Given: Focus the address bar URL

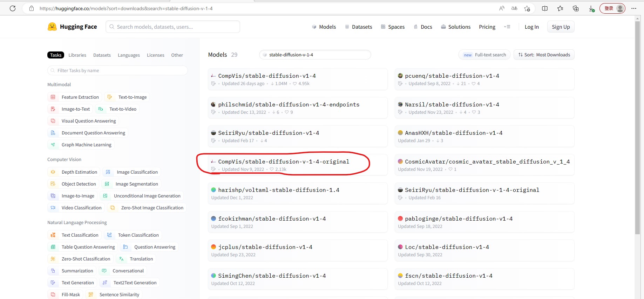Looking at the screenshot, I should click(126, 8).
